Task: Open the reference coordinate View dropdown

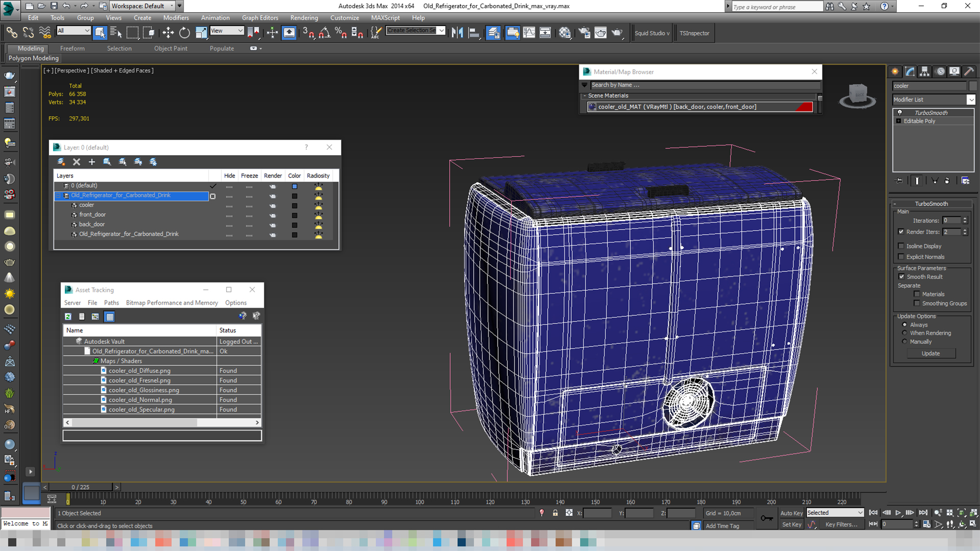Action: 227,31
